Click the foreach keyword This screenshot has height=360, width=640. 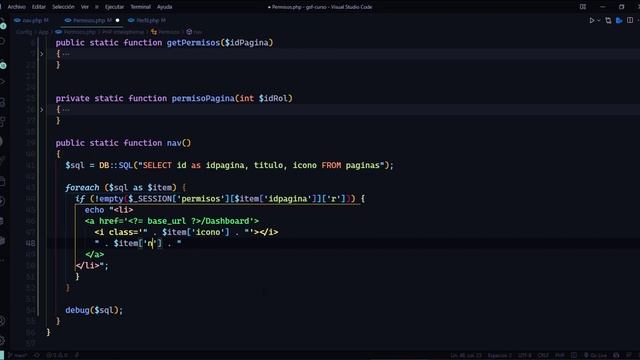82,188
